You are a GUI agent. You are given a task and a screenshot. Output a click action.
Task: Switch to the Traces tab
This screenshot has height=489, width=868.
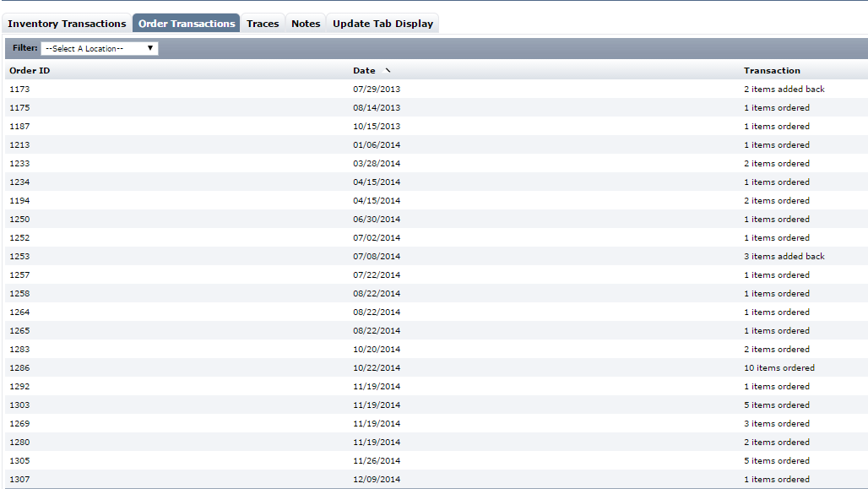(x=263, y=24)
